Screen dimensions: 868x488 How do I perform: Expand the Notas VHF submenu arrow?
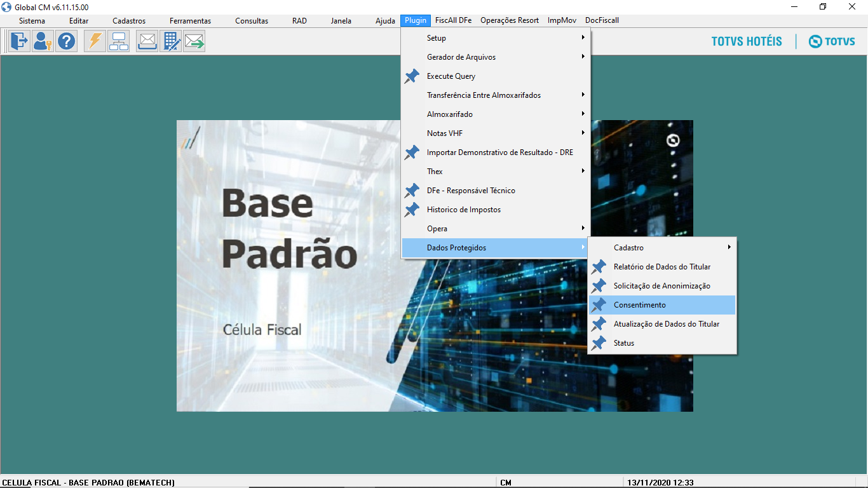[583, 133]
